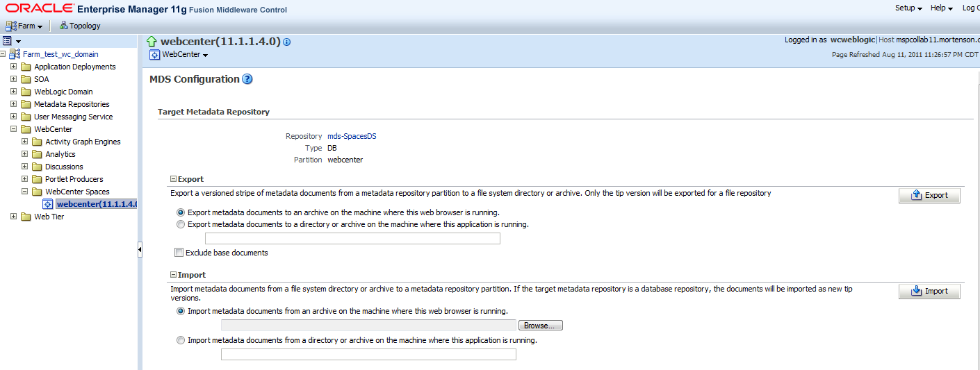Viewport: 980px width, 370px height.
Task: Click the Portlet Producers folder icon
Action: [37, 179]
